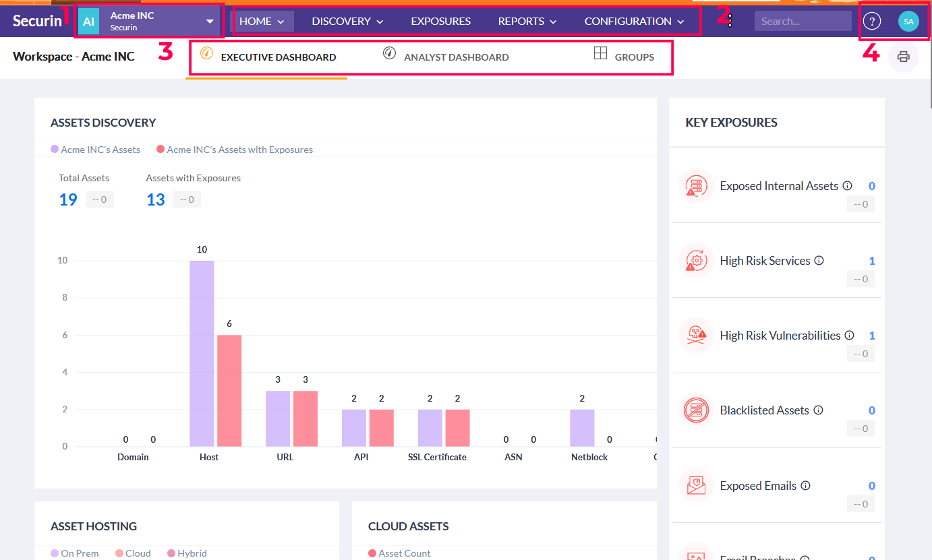Click the Netblock purple bar
Screen dimensions: 932x560
[x=582, y=427]
